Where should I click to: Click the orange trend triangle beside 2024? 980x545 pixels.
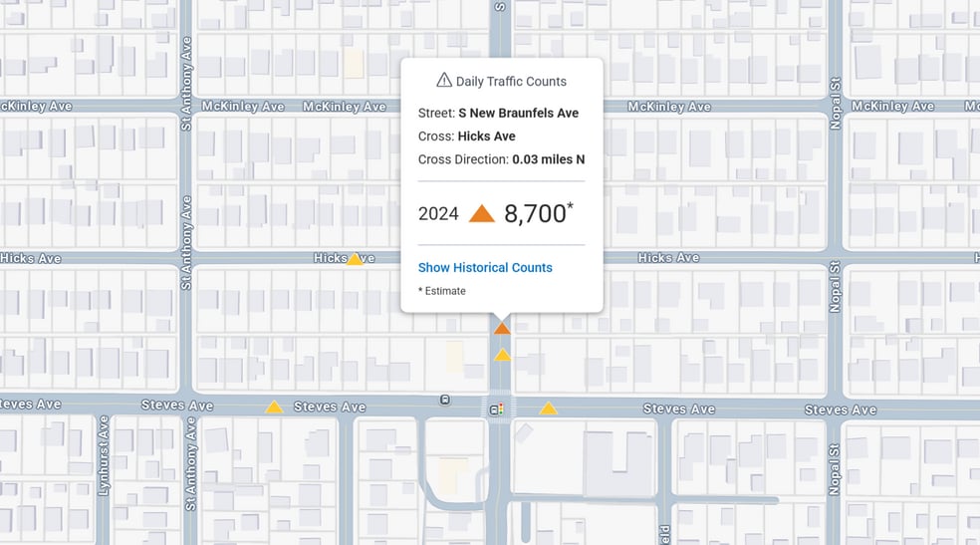click(481, 213)
